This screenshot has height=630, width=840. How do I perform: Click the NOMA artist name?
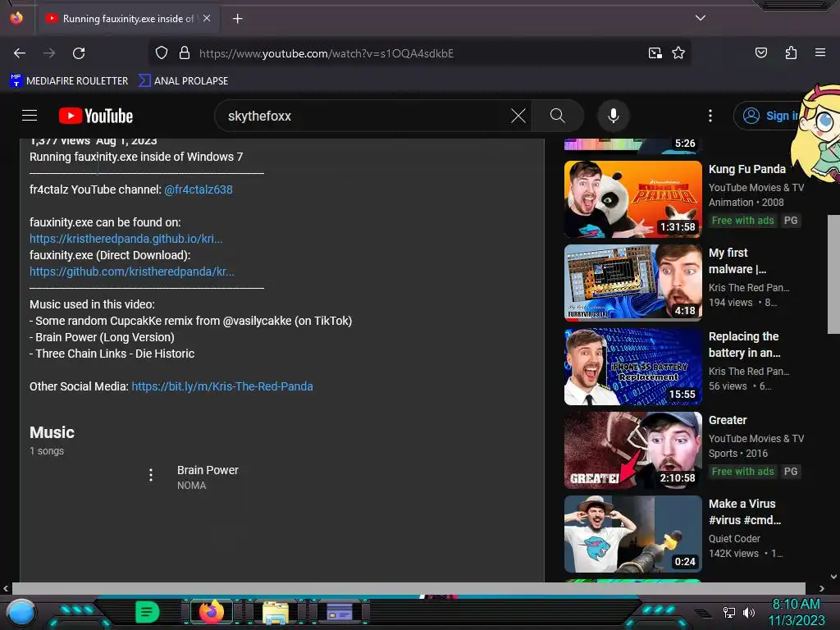(x=192, y=486)
